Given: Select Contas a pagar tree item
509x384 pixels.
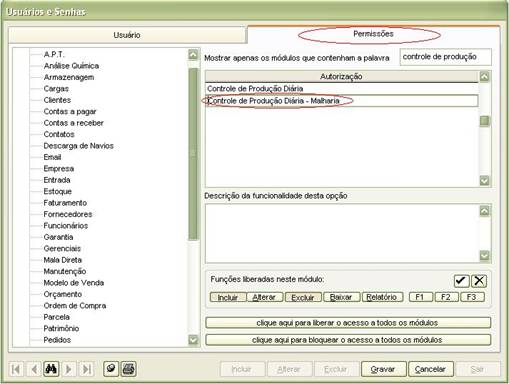Looking at the screenshot, I should 70,111.
